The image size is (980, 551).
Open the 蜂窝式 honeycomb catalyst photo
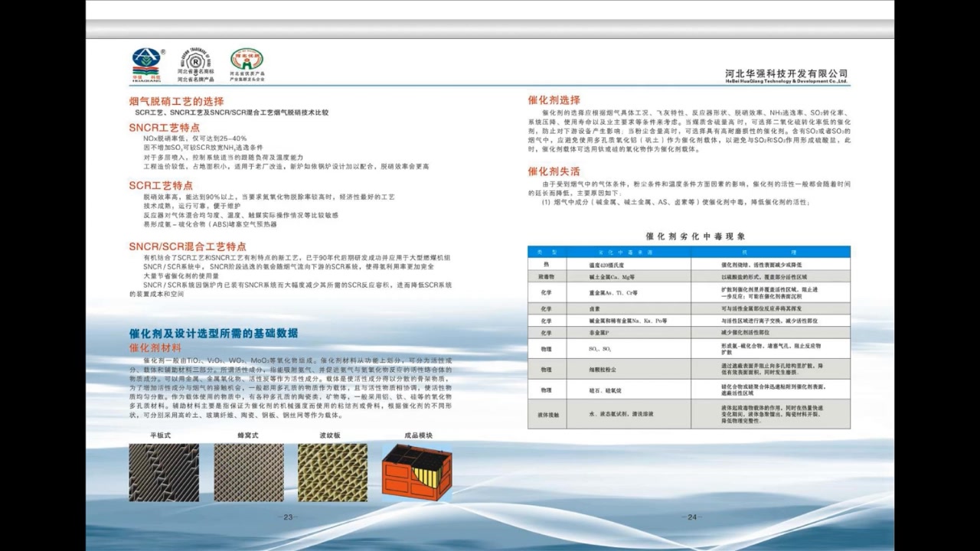pyautogui.click(x=249, y=472)
